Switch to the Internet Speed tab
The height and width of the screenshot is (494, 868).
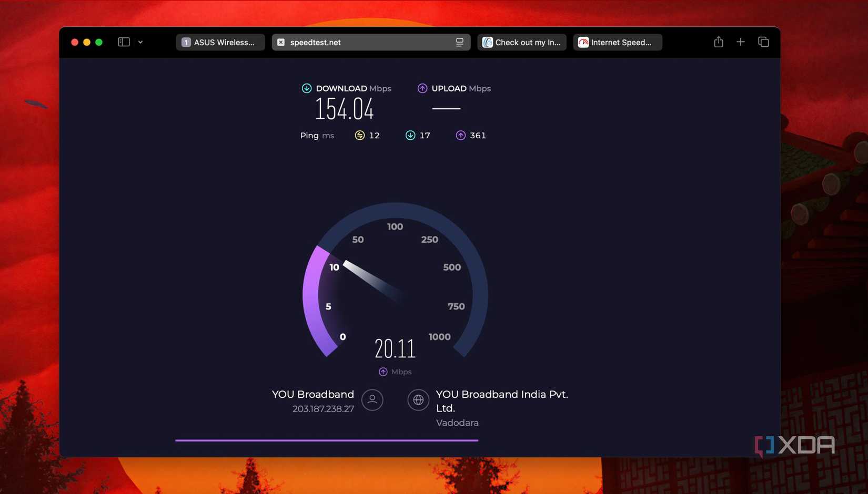[x=617, y=42]
